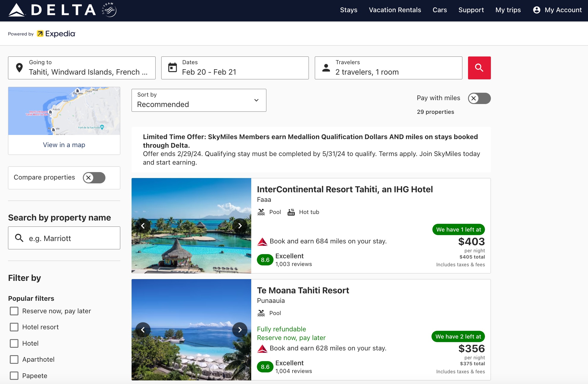Image resolution: width=588 pixels, height=384 pixels.
Task: Click the traveler person icon
Action: (326, 68)
